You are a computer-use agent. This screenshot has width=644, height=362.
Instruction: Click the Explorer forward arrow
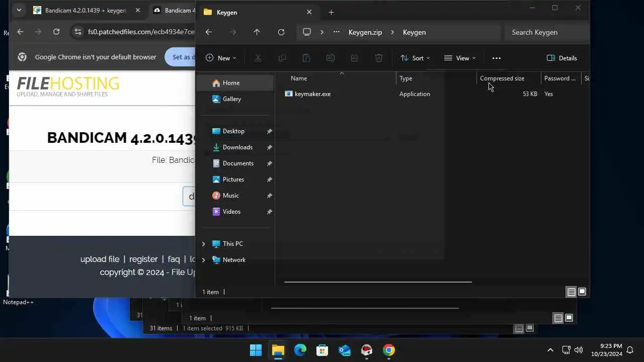pos(232,32)
